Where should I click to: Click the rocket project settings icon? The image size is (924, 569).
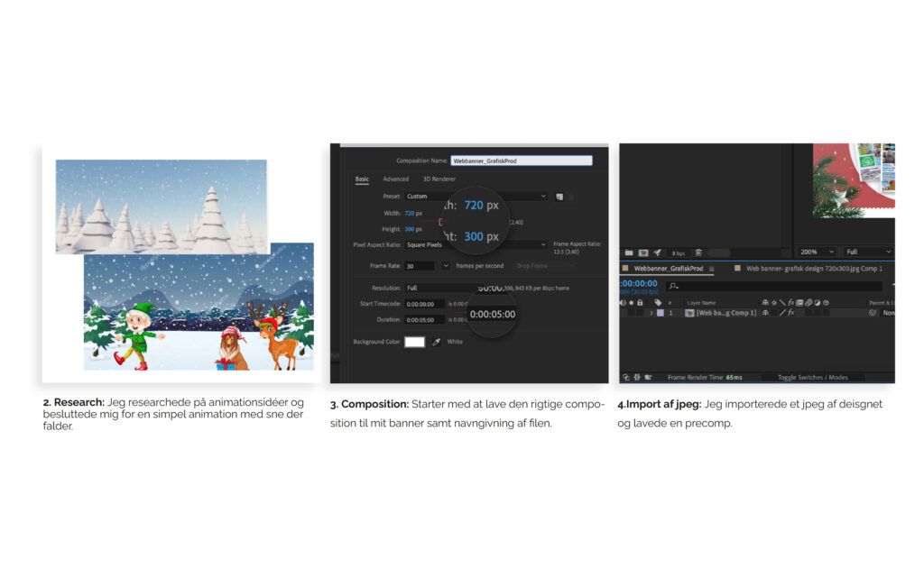coord(657,252)
